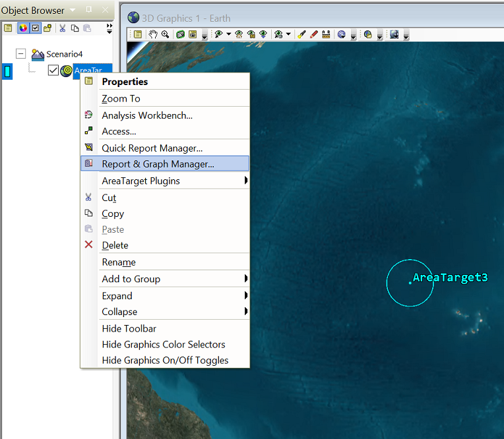Open the view from/to dropdown arrow

[x=228, y=34]
